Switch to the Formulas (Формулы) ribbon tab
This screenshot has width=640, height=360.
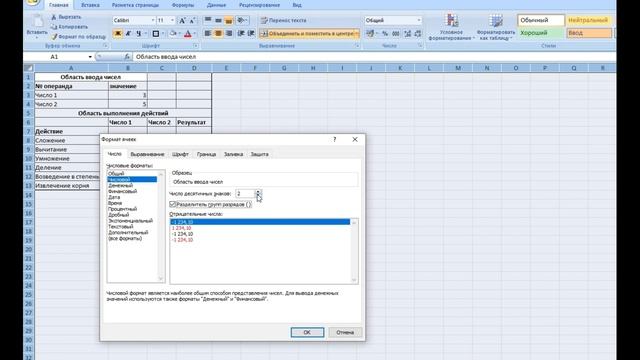click(x=183, y=5)
